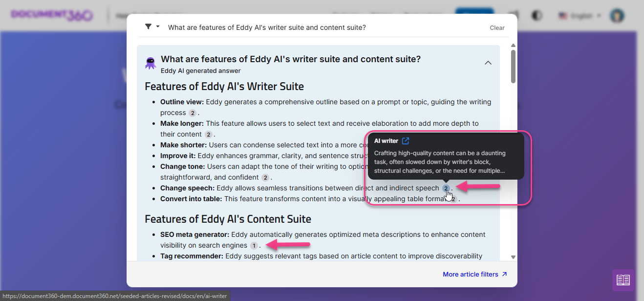The image size is (644, 301).
Task: Expand the filter dropdown arrow beside the funnel
Action: 158,27
